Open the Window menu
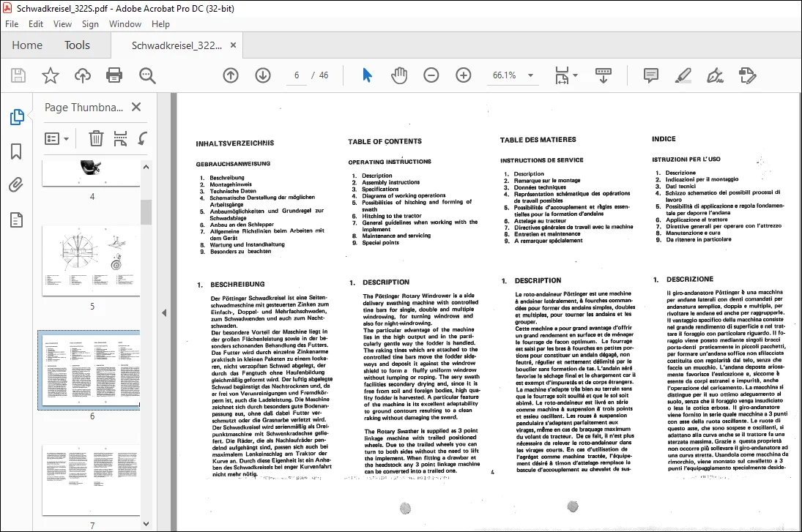The height and width of the screenshot is (532, 802). pos(125,24)
